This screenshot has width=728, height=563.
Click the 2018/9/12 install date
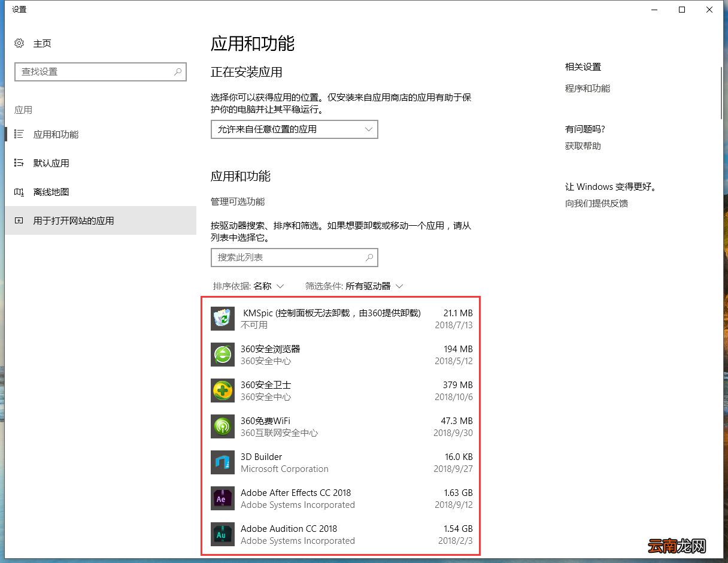[x=453, y=505]
